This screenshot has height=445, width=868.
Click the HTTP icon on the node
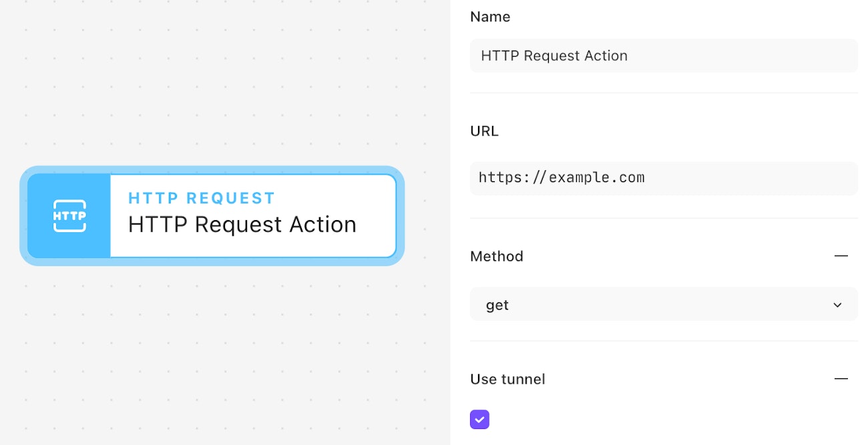pyautogui.click(x=69, y=215)
